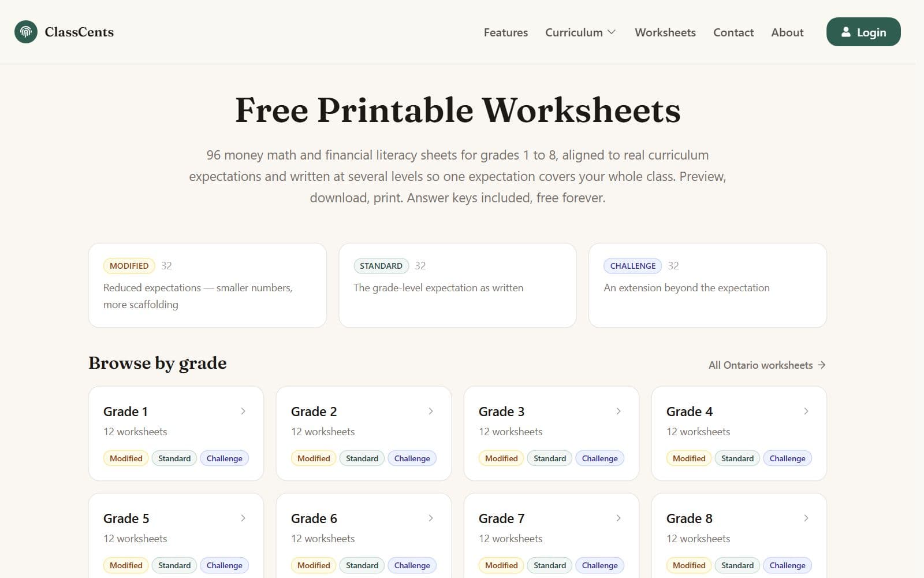The width and height of the screenshot is (924, 578).
Task: Click the chevron arrow on Grade 2 card
Action: click(431, 411)
